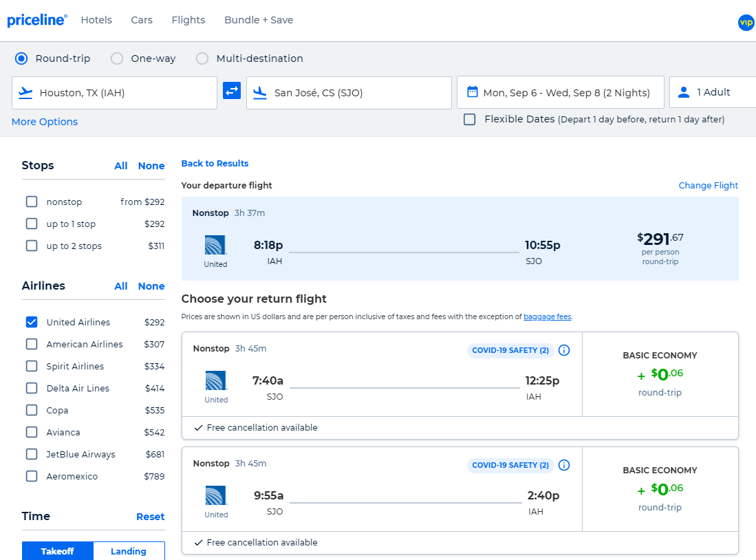Check the Copa airline filter

[32, 410]
